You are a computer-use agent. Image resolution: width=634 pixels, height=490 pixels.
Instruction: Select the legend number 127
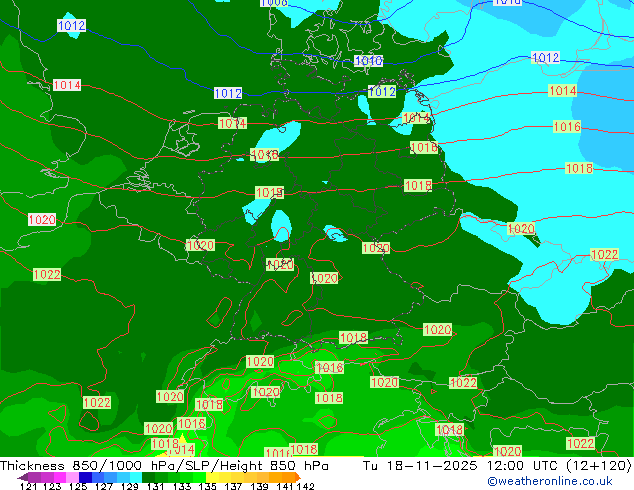click(104, 486)
